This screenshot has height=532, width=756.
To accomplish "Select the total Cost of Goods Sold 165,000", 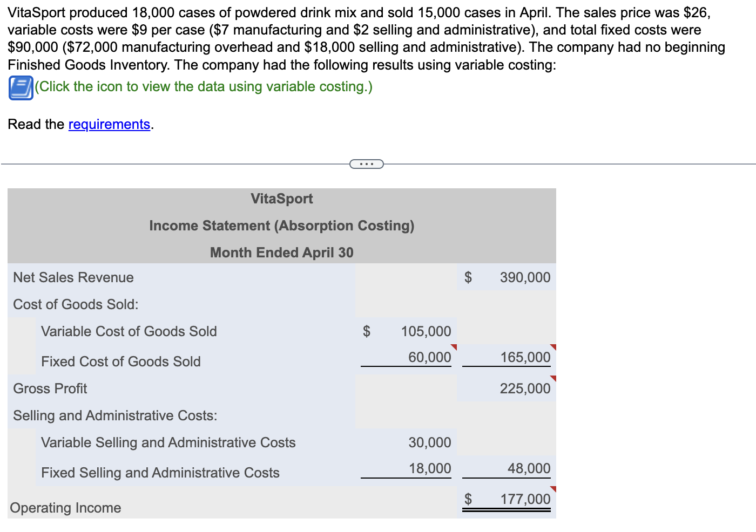I will pos(525,357).
